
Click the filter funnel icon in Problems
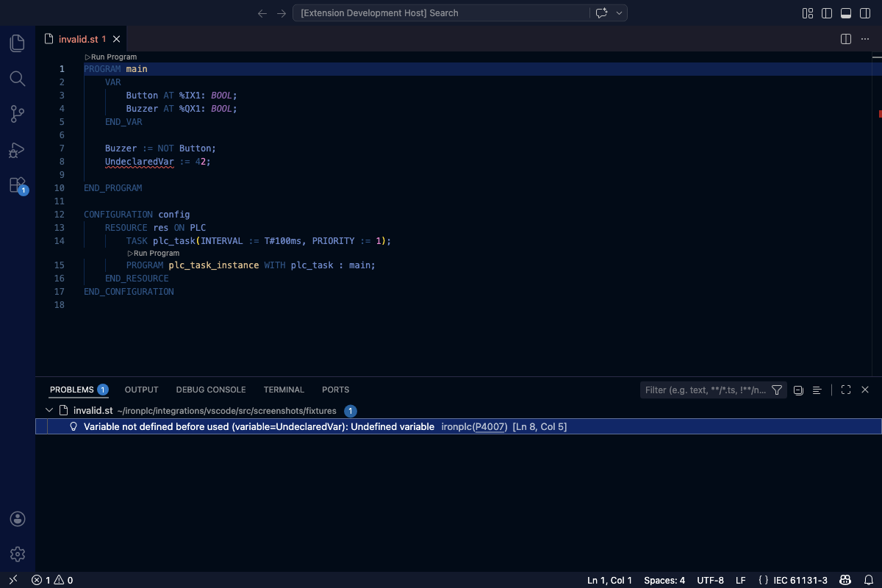click(x=777, y=390)
